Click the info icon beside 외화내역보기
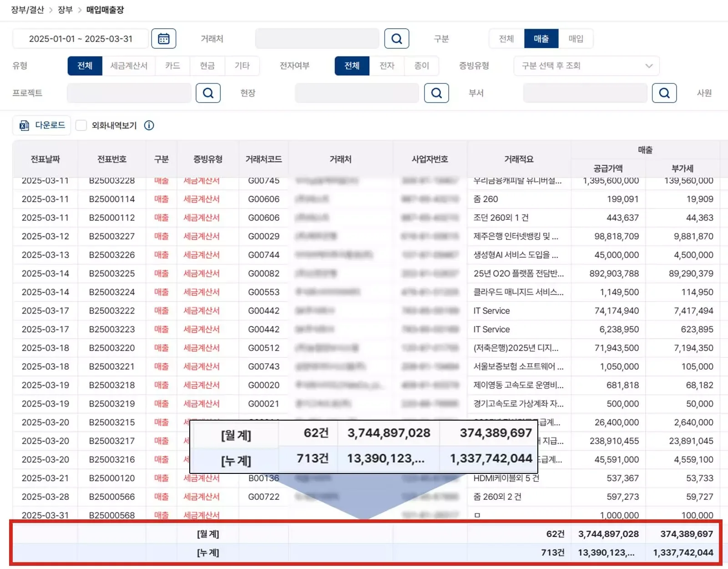 click(149, 126)
